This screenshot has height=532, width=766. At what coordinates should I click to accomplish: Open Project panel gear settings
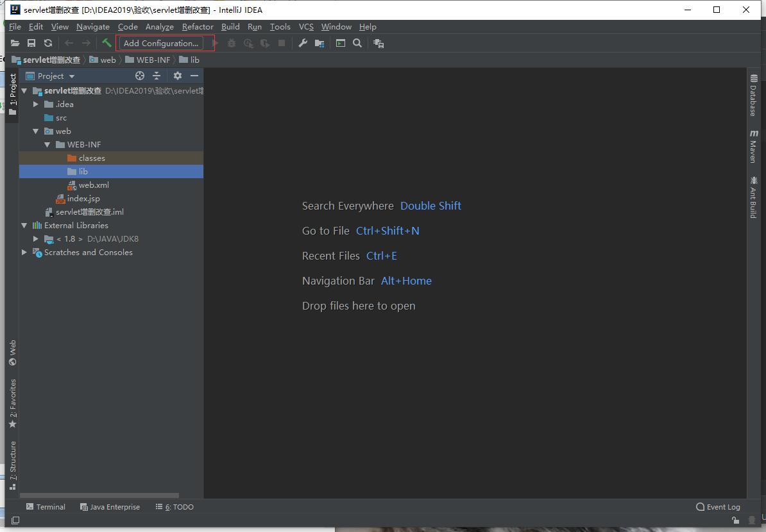[x=178, y=76]
